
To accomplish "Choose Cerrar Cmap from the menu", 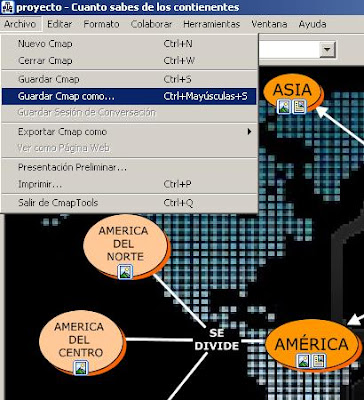I will click(x=129, y=61).
